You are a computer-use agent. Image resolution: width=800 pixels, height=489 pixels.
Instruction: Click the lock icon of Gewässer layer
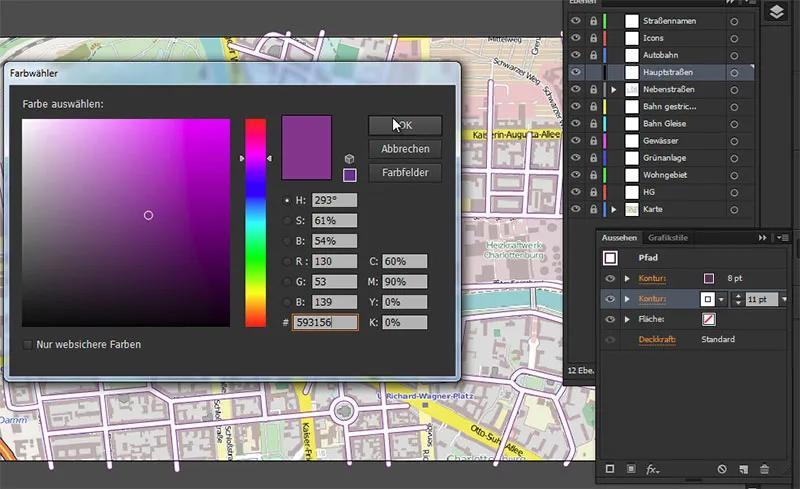pyautogui.click(x=593, y=140)
